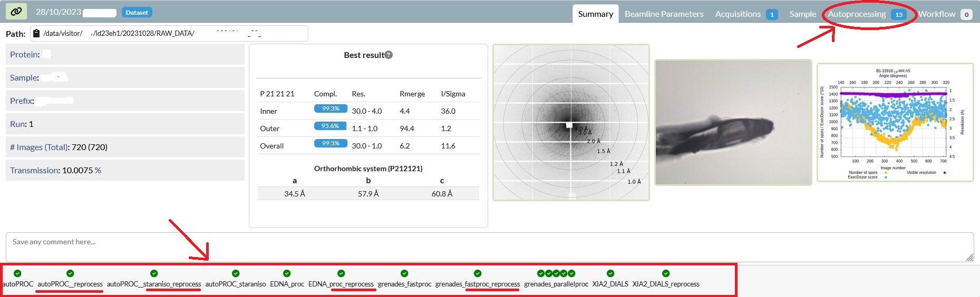Open the diffraction pattern image thumbnail

coord(571,122)
